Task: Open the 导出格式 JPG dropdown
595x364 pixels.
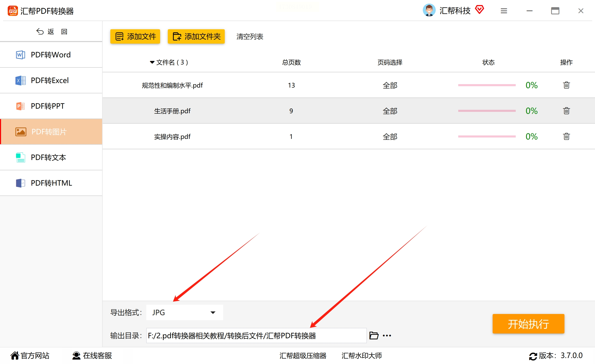Action: [x=185, y=312]
